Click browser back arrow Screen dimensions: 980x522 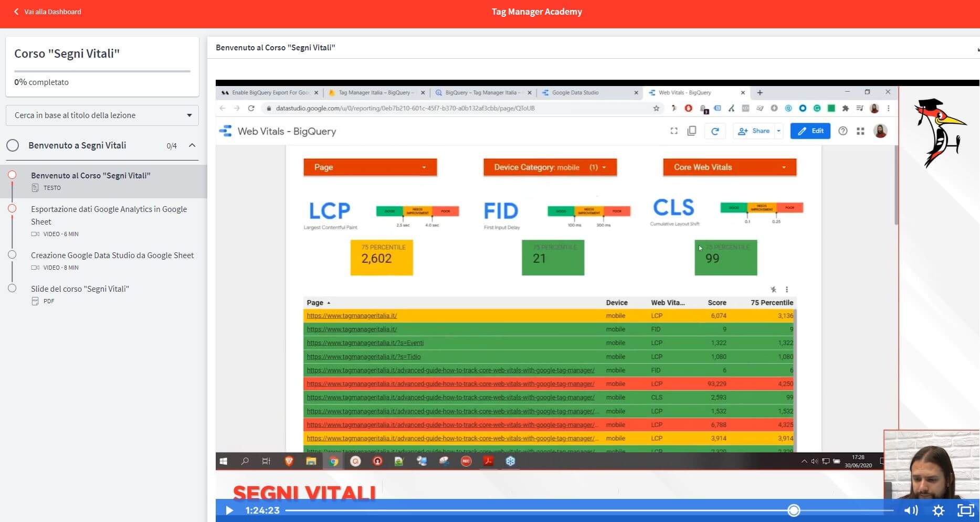[223, 108]
